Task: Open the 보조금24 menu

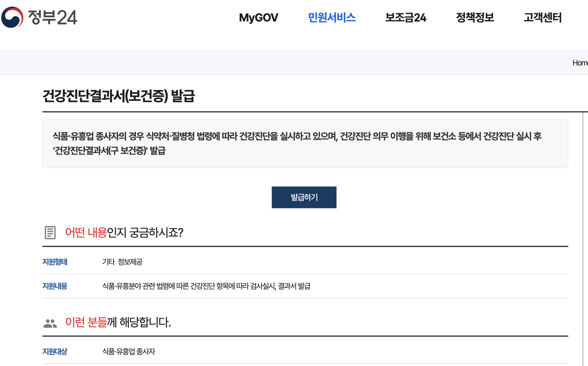Action: (405, 18)
